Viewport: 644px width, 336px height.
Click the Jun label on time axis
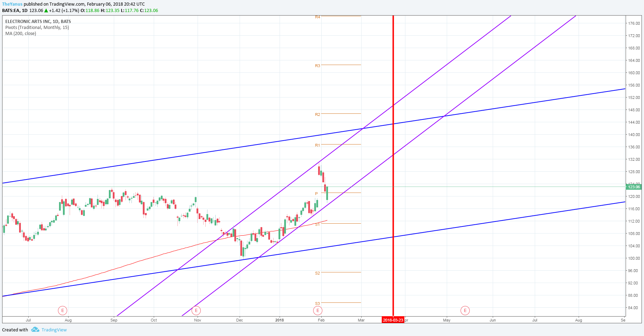click(x=493, y=320)
